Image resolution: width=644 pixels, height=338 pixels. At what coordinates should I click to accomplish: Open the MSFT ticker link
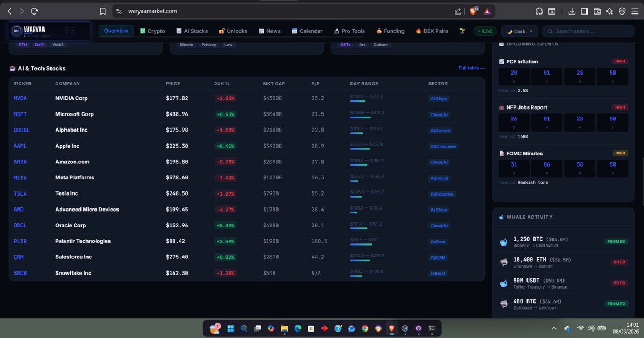pos(20,114)
